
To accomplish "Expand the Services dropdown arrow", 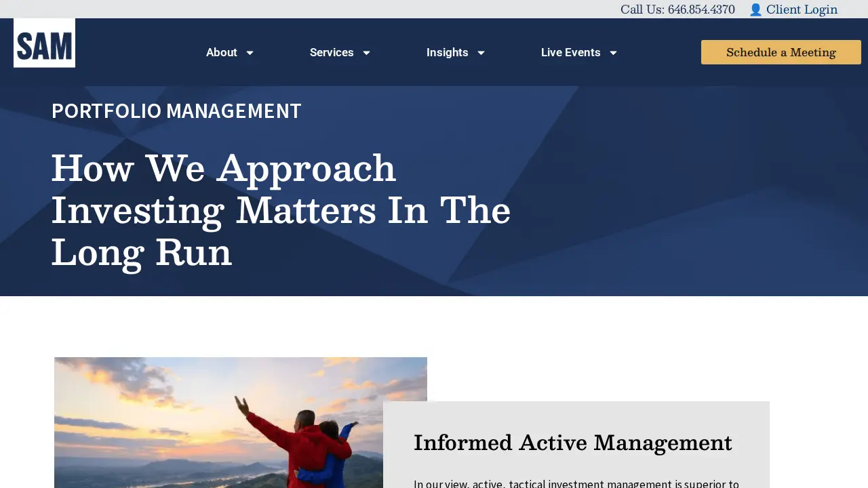I will [366, 53].
